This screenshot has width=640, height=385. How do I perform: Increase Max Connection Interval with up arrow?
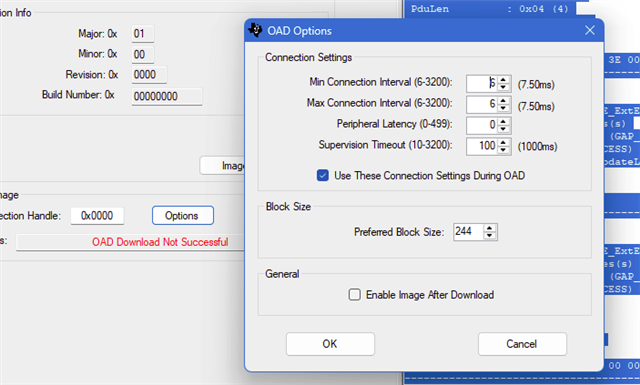(503, 100)
